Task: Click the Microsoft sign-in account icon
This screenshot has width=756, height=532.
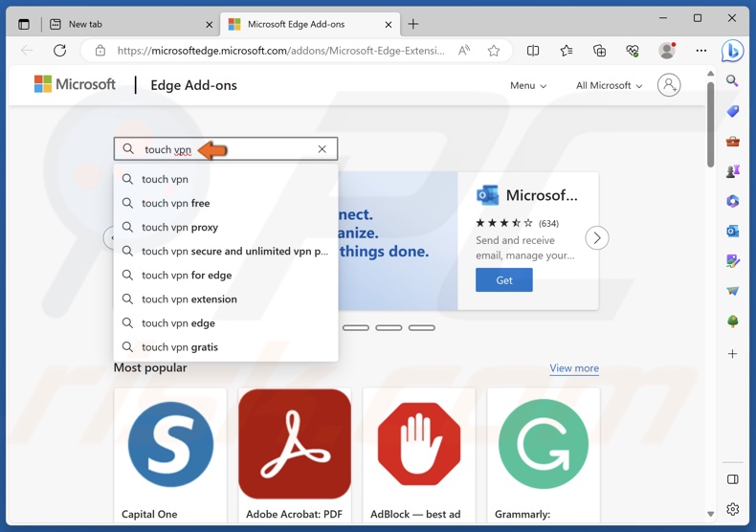Action: [669, 85]
